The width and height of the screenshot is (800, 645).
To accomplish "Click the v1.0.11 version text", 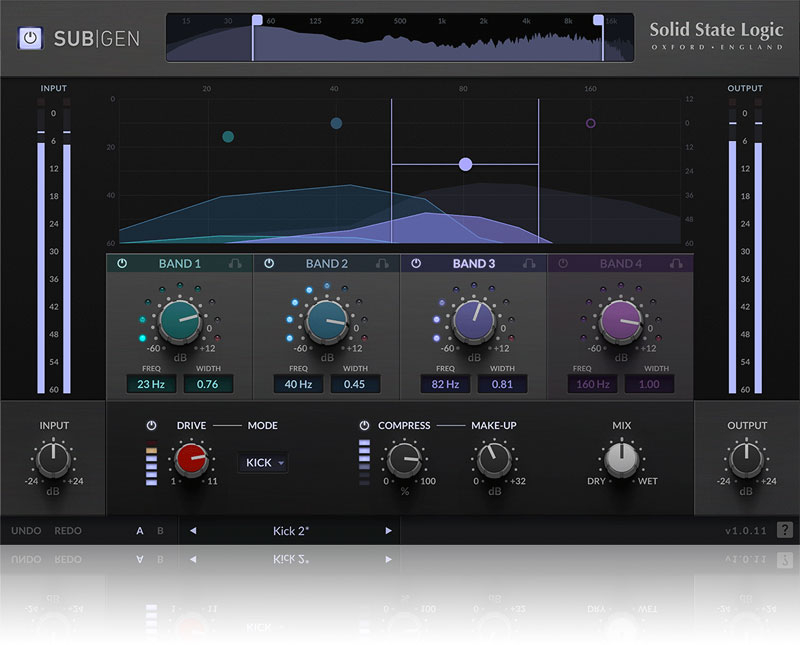I will [x=745, y=531].
